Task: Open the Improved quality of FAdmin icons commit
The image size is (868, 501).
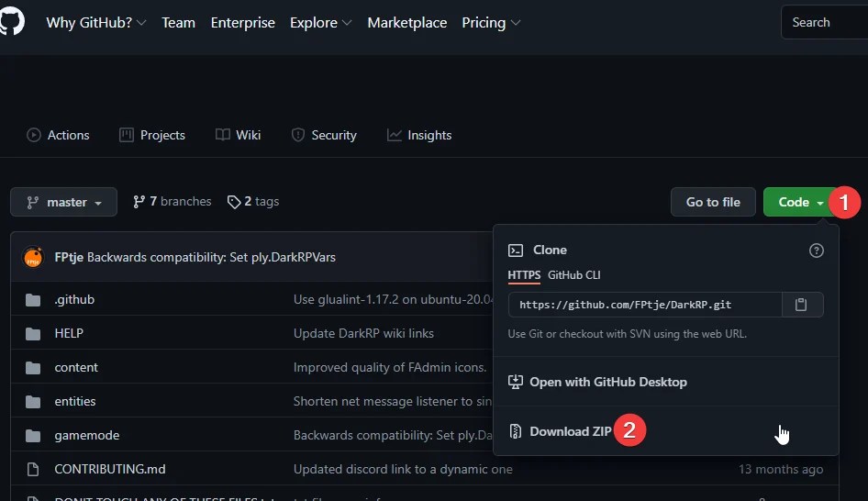Action: coord(390,368)
